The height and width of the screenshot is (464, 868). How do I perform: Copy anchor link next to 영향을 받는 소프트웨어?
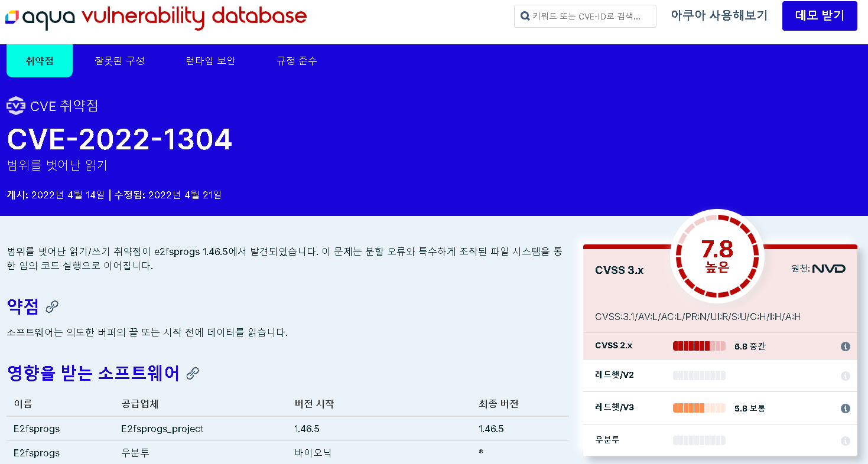pos(193,373)
